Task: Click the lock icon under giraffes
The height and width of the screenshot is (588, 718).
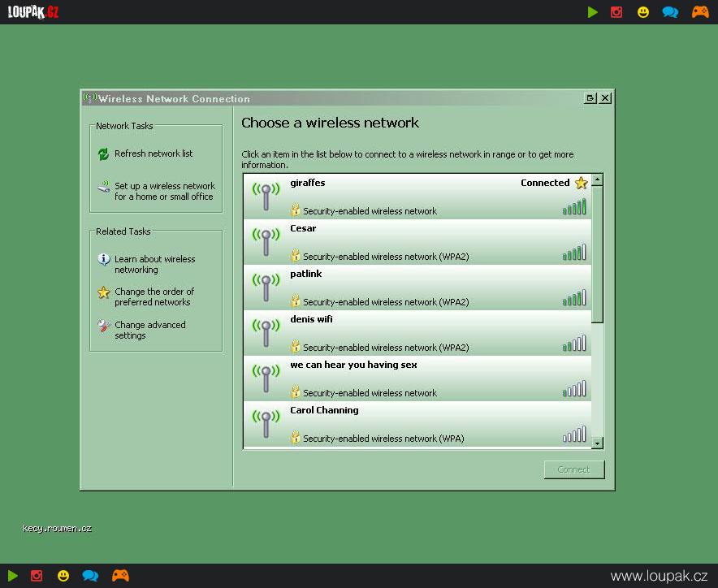Action: tap(296, 210)
